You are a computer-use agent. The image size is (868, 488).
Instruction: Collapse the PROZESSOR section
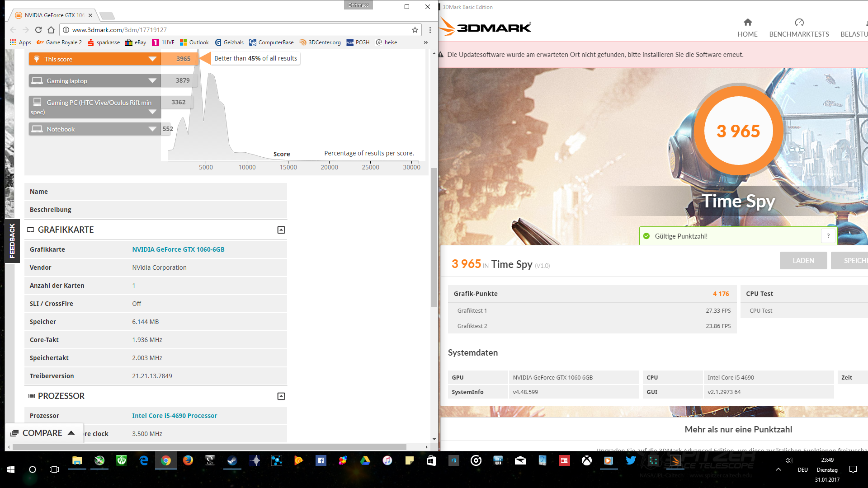click(281, 396)
